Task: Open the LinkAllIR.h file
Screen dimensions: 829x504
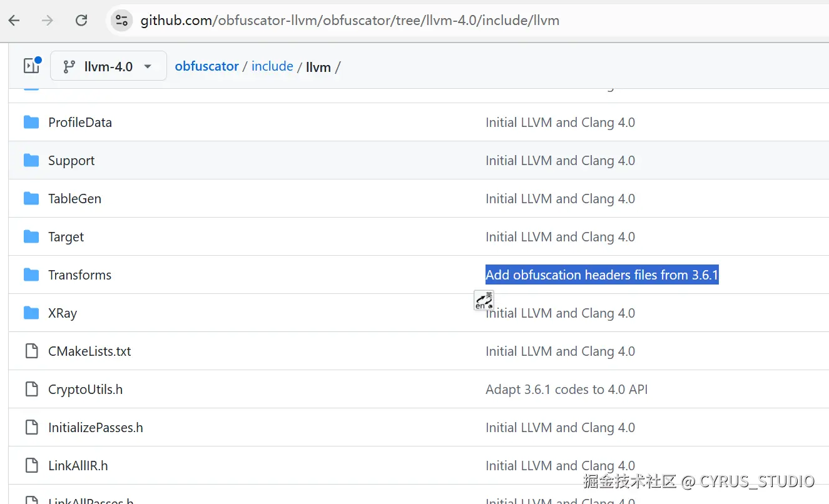Action: tap(78, 466)
